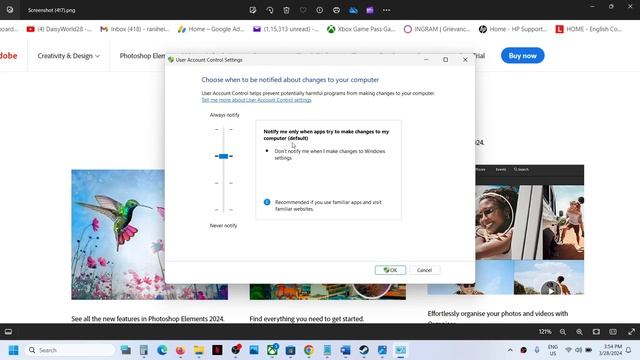Screen dimensions: 640x360
Task: Open the Wi-Fi network icon in system tray
Action: [x=568, y=350]
